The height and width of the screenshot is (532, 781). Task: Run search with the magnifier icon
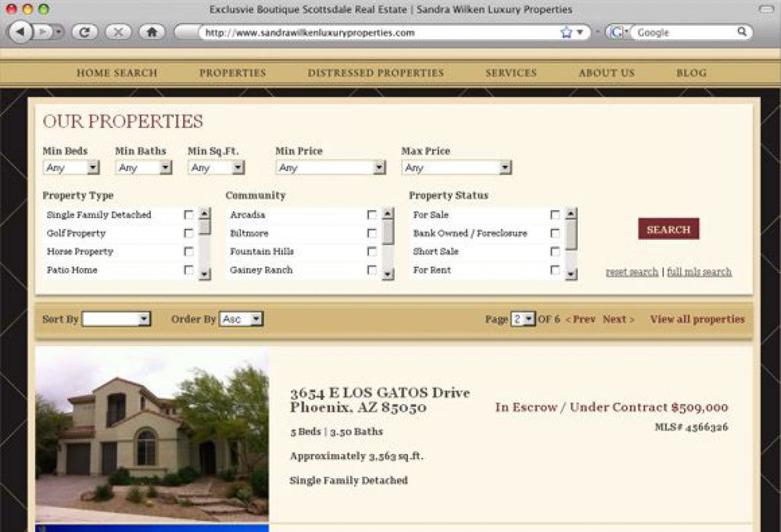point(742,32)
